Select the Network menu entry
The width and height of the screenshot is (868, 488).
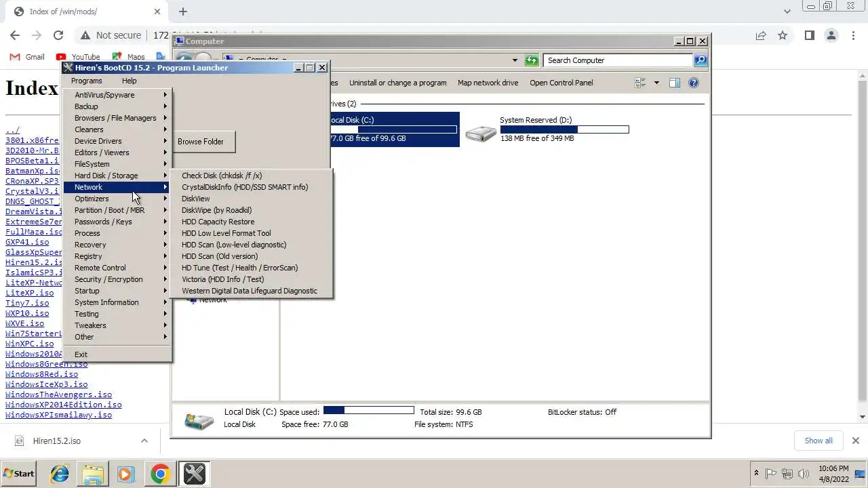point(118,187)
